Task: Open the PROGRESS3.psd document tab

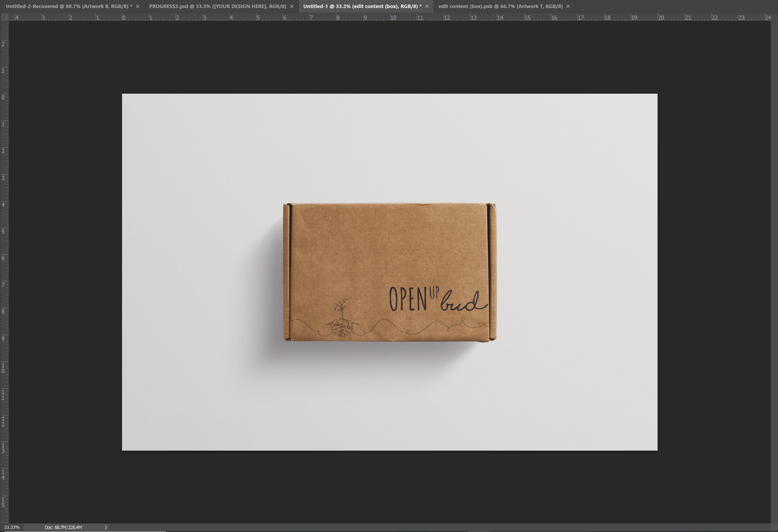Action: (x=218, y=6)
